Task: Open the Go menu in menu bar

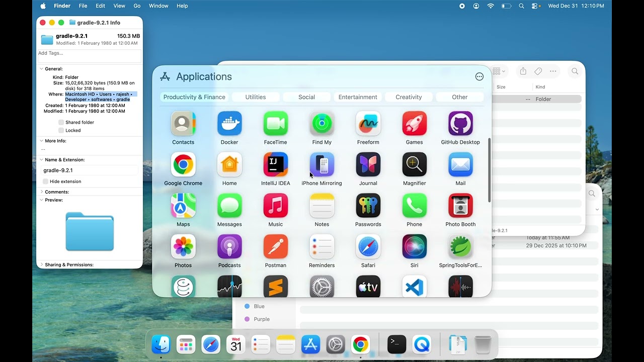Action: click(x=137, y=6)
